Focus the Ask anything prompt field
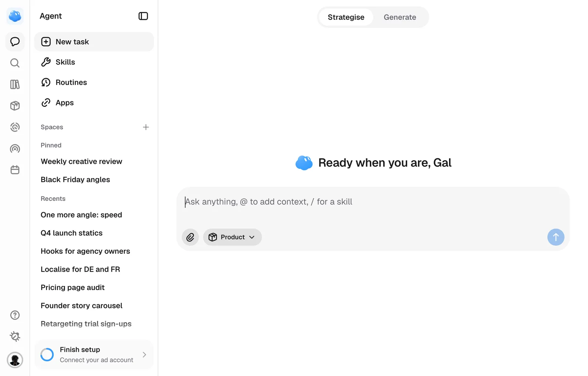Viewport: 588px width, 376px height. (373, 202)
